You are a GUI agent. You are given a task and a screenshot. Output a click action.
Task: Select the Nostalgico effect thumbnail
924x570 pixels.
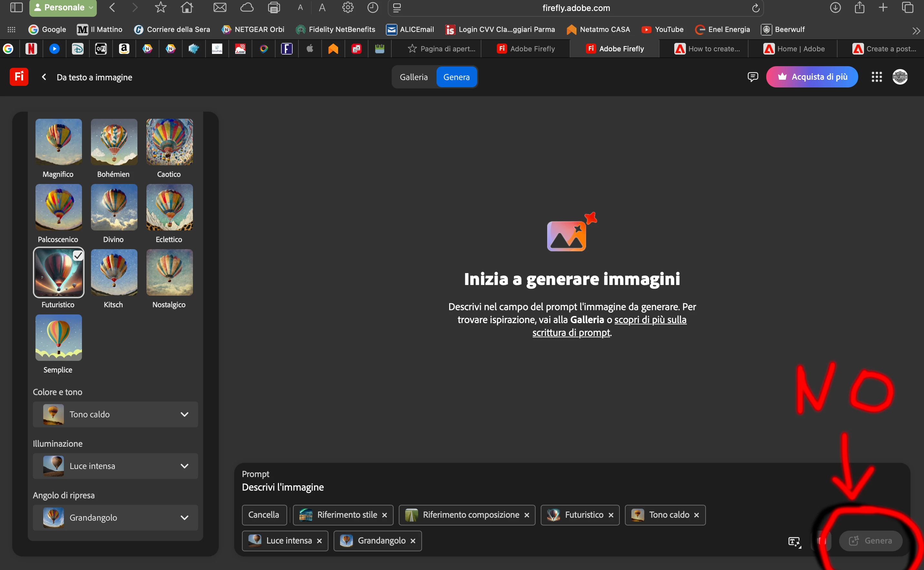169,272
